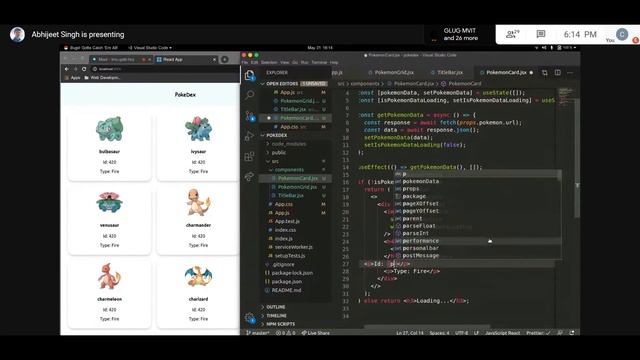Open the editor More Actions ellipsis
Image resolution: width=640 pixels, height=360 pixels.
570,73
